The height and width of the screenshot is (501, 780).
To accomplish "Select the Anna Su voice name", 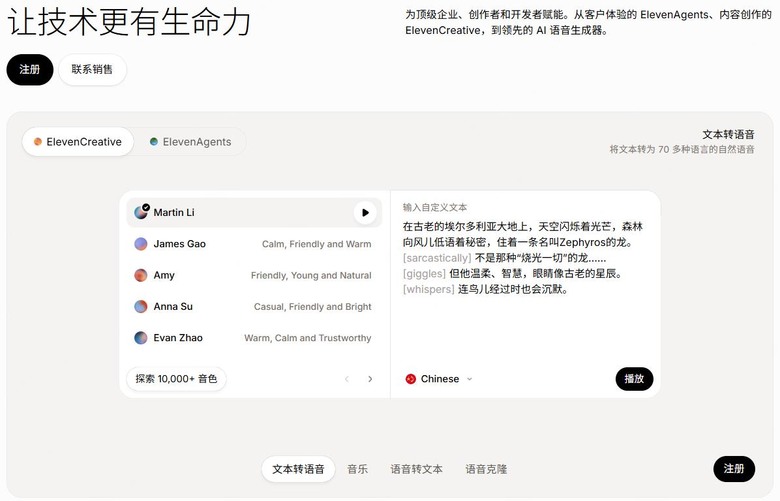I will tap(173, 306).
